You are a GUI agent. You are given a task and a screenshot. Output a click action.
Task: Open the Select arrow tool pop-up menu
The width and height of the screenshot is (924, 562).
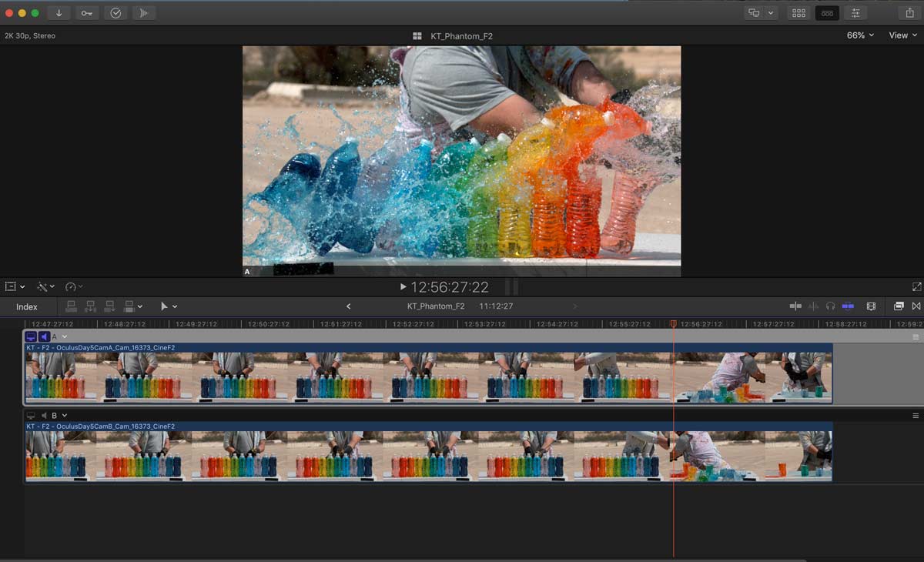pyautogui.click(x=169, y=306)
